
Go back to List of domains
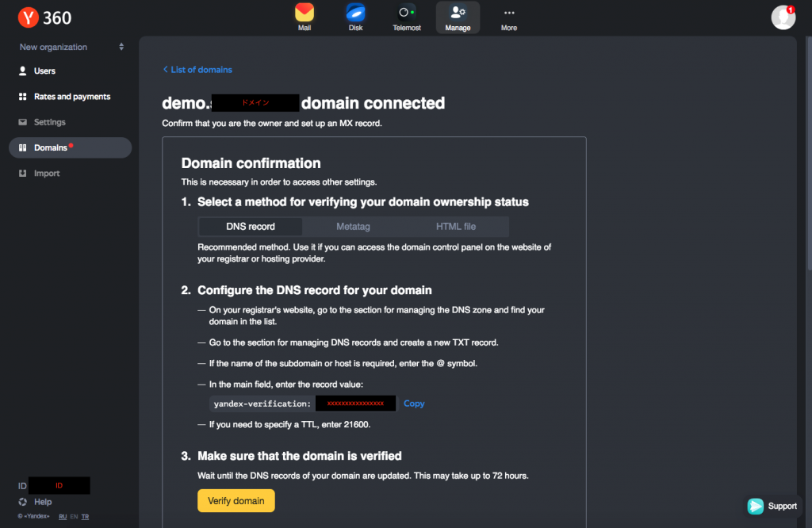click(197, 69)
